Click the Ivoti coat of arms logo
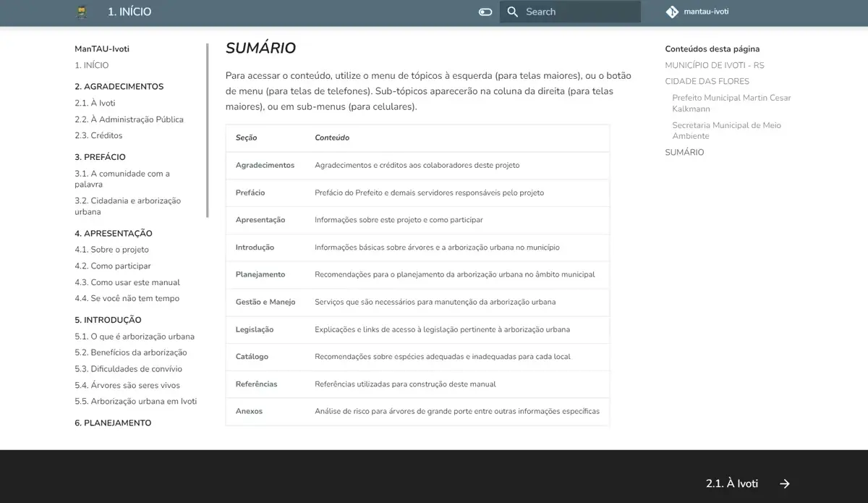This screenshot has height=503, width=868. point(81,12)
